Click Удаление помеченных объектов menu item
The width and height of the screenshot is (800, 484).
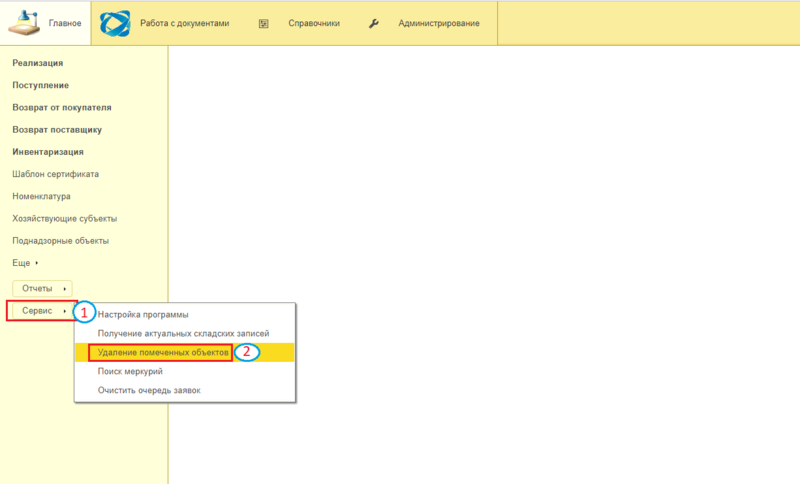click(161, 353)
